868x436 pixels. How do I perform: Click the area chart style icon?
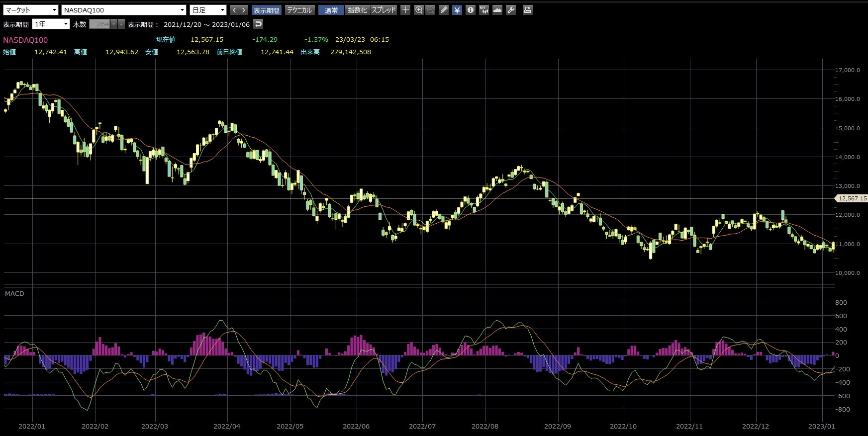[x=497, y=10]
